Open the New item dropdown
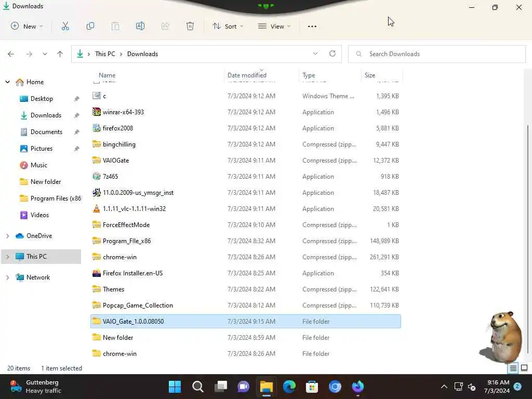Image resolution: width=532 pixels, height=399 pixels. (x=27, y=26)
